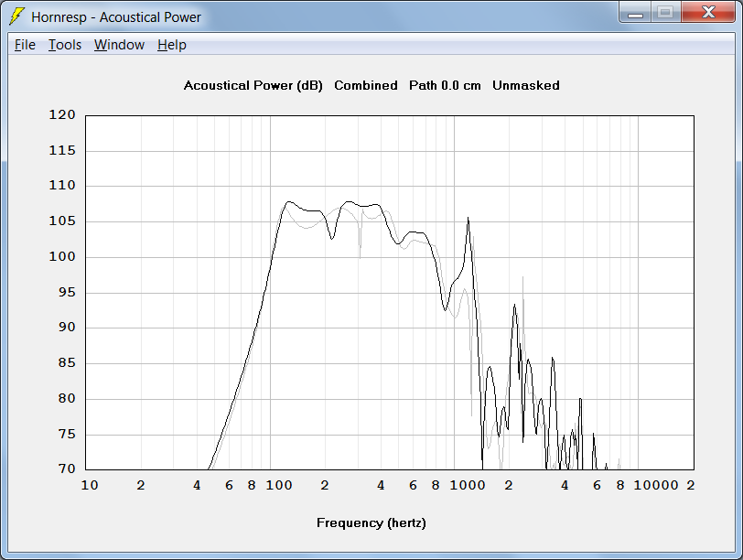The height and width of the screenshot is (560, 743).
Task: Close the Hornresp Acoustical Power window
Action: [708, 13]
